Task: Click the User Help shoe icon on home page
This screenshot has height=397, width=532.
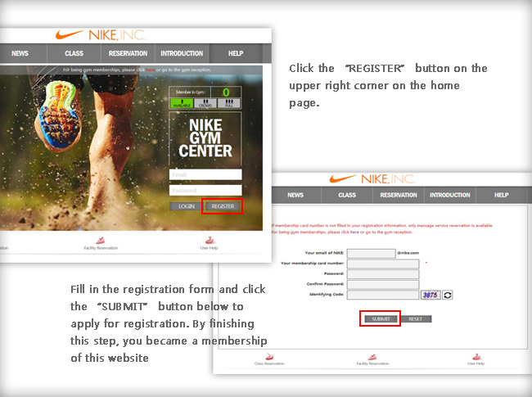Action: coord(210,240)
